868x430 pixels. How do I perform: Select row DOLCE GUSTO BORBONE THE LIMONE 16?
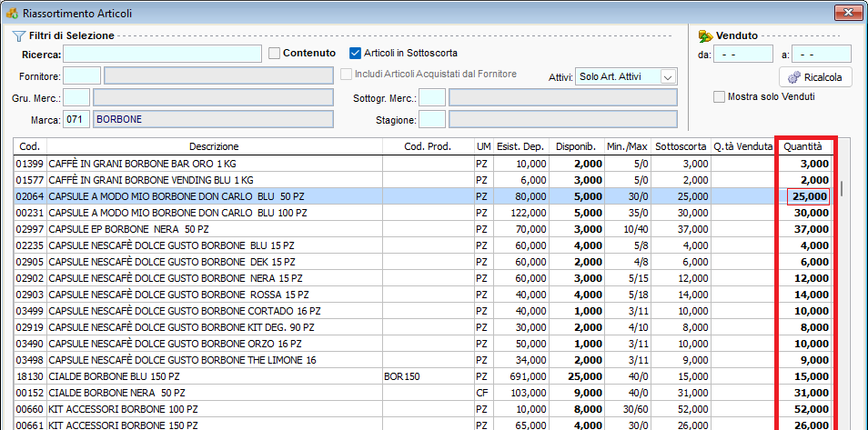[x=423, y=360]
